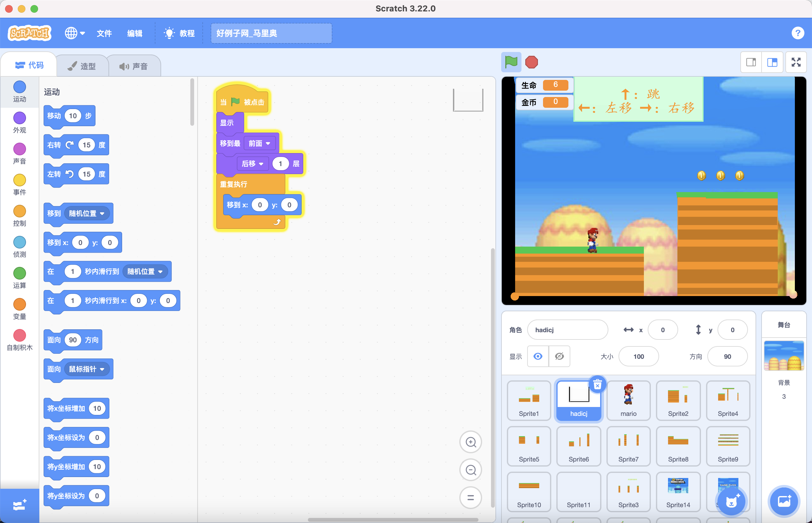Select the 运算 operators category
The width and height of the screenshot is (812, 523).
(x=19, y=278)
